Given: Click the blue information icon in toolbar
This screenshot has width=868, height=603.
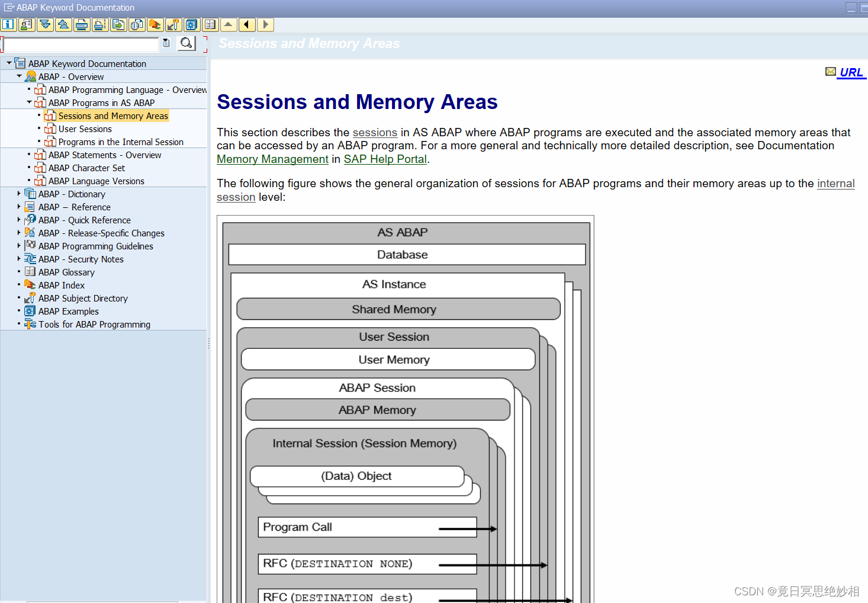Looking at the screenshot, I should 8,24.
